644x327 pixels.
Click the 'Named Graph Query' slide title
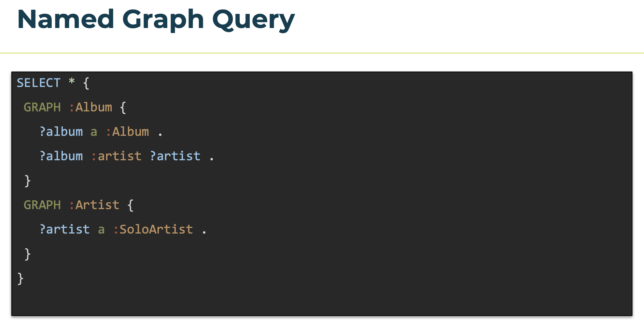click(x=156, y=20)
